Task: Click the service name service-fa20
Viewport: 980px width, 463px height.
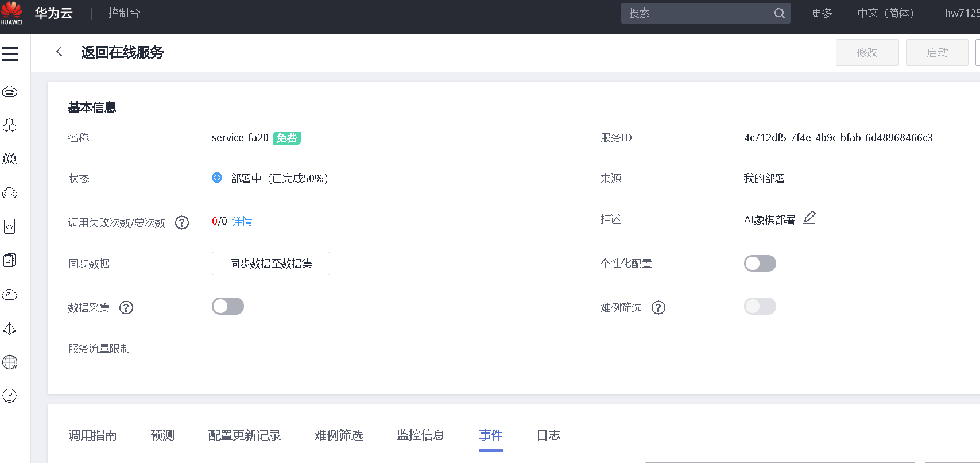Action: click(240, 138)
